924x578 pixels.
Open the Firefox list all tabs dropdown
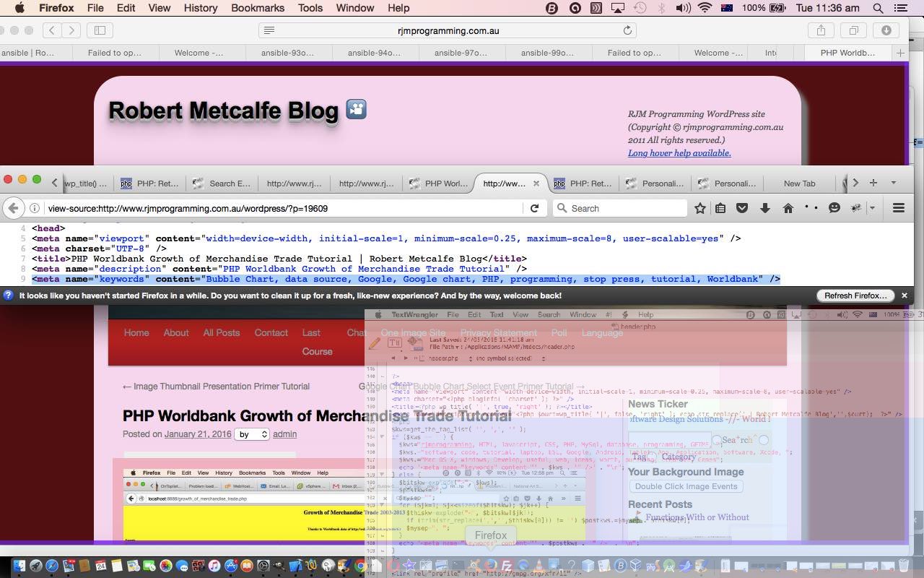pyautogui.click(x=893, y=183)
